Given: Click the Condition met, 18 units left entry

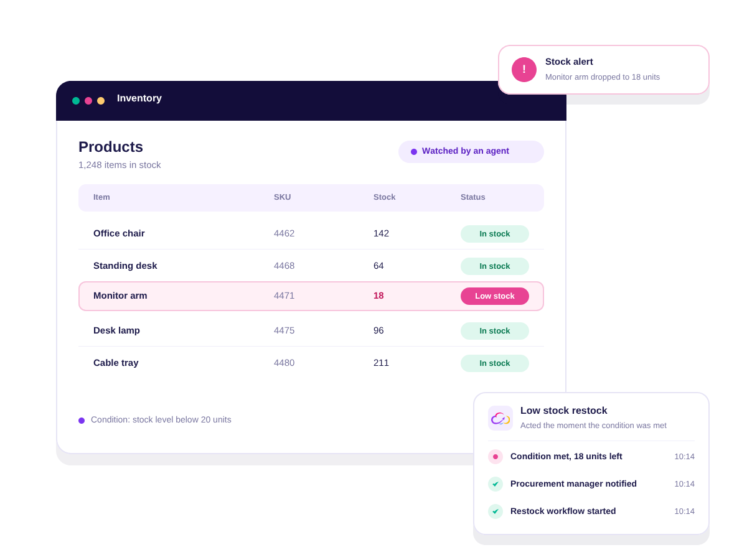Looking at the screenshot, I should pyautogui.click(x=591, y=457).
